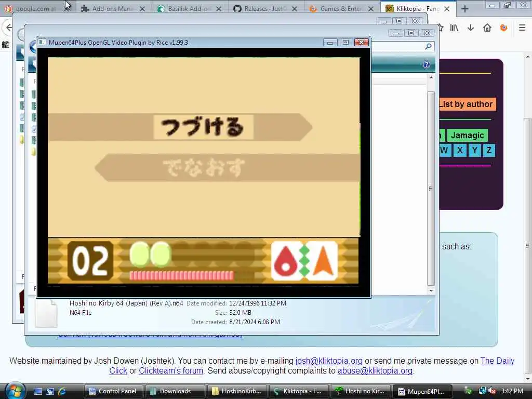Close the Basilisk Add-ons tab
The height and width of the screenshot is (399, 532).
219,9
